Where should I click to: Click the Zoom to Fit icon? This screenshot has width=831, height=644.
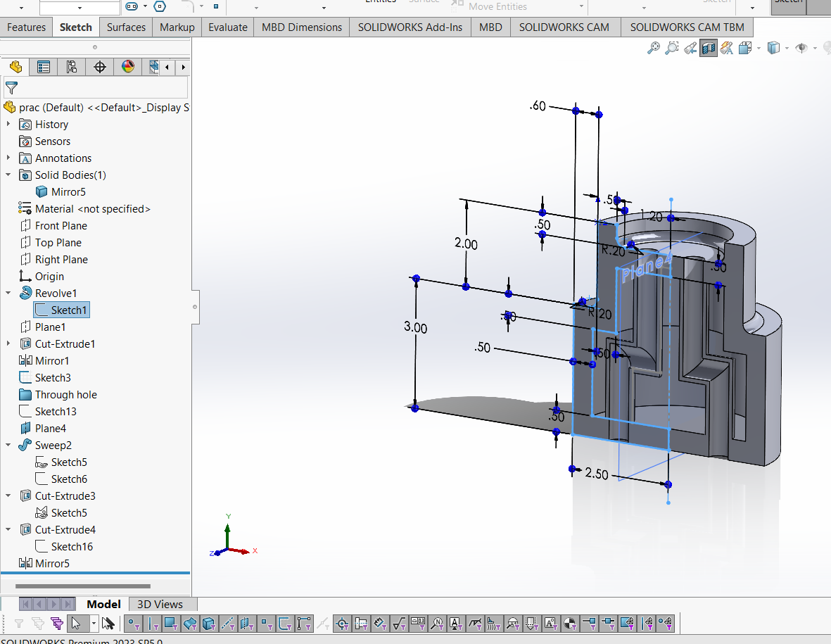pyautogui.click(x=654, y=49)
